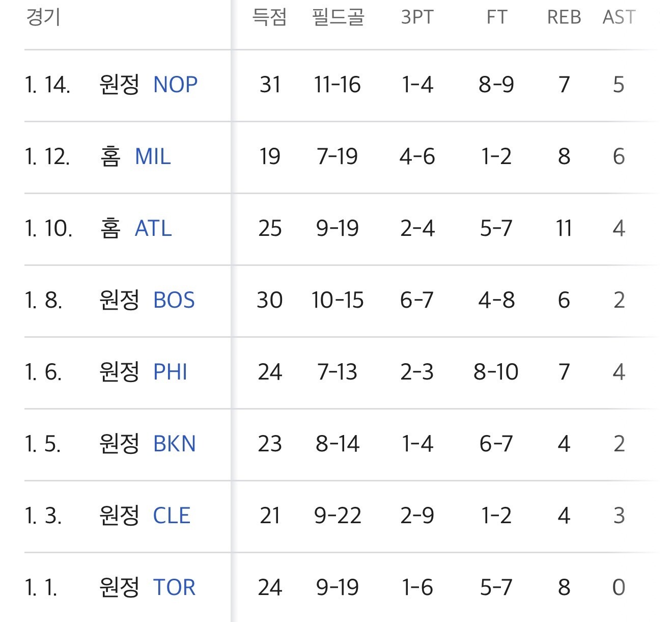Open the MIL team link
Screen dimensions: 672x622
coord(153,156)
